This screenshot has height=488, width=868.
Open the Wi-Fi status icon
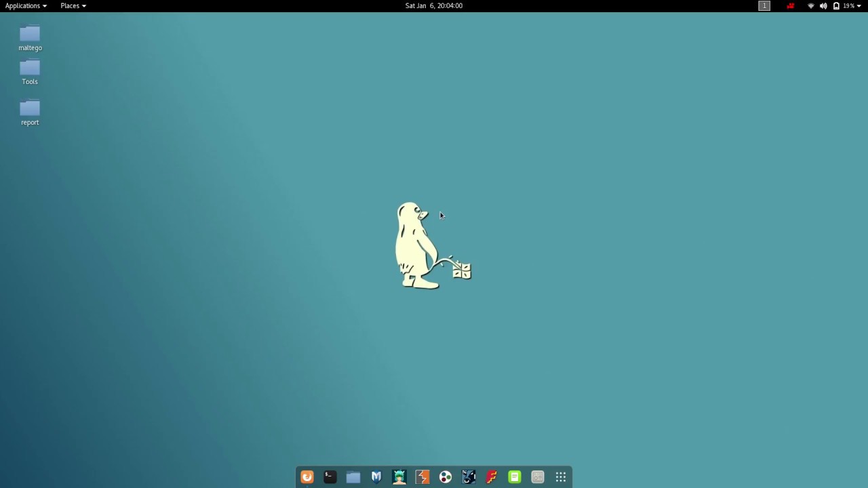811,5
